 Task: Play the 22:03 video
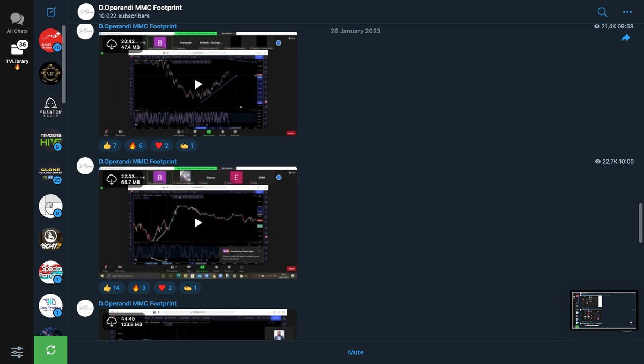point(198,222)
